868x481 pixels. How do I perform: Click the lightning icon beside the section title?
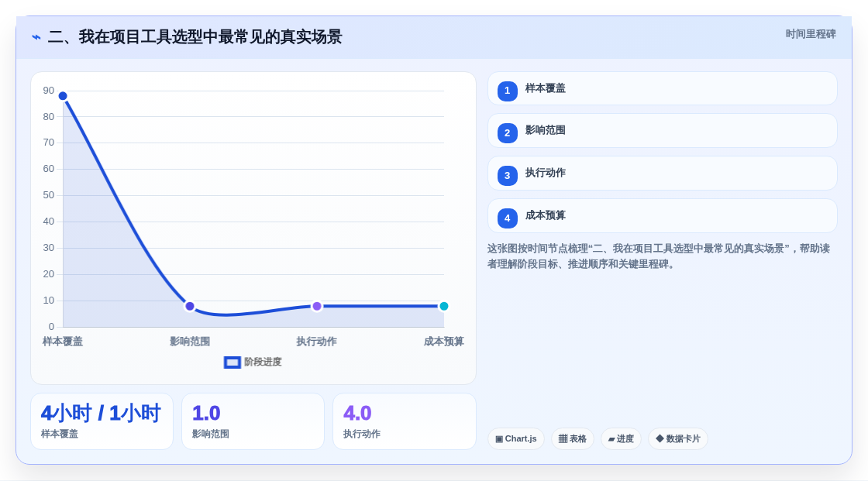click(x=36, y=38)
